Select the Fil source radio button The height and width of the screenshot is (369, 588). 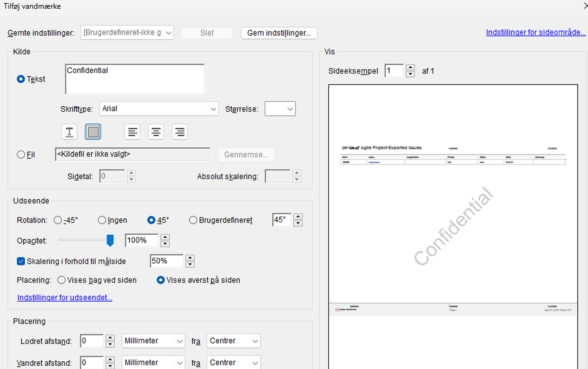pos(21,155)
